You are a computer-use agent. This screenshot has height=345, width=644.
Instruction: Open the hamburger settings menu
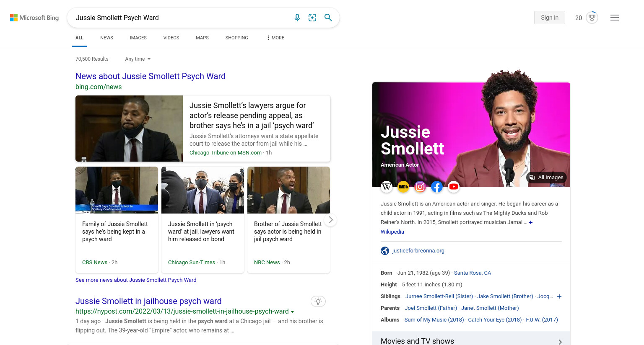615,18
